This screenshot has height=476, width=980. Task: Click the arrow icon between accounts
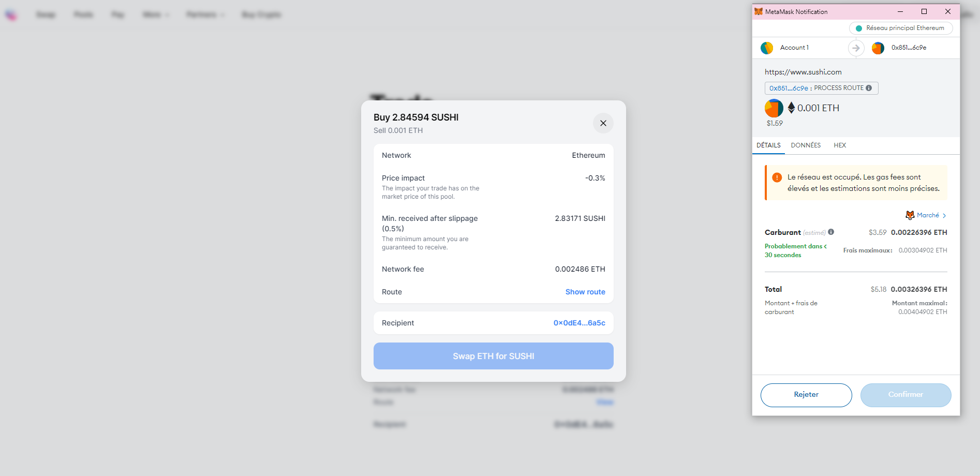pyautogui.click(x=856, y=48)
